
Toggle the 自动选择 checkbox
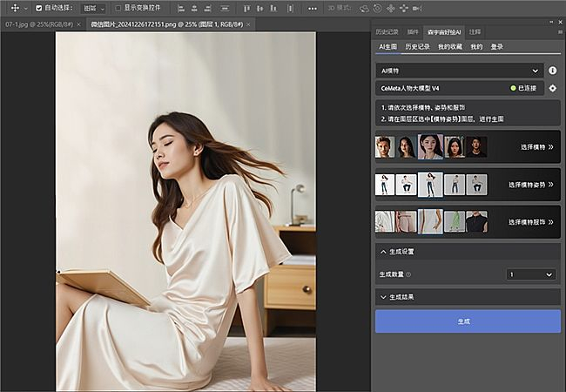[x=38, y=8]
